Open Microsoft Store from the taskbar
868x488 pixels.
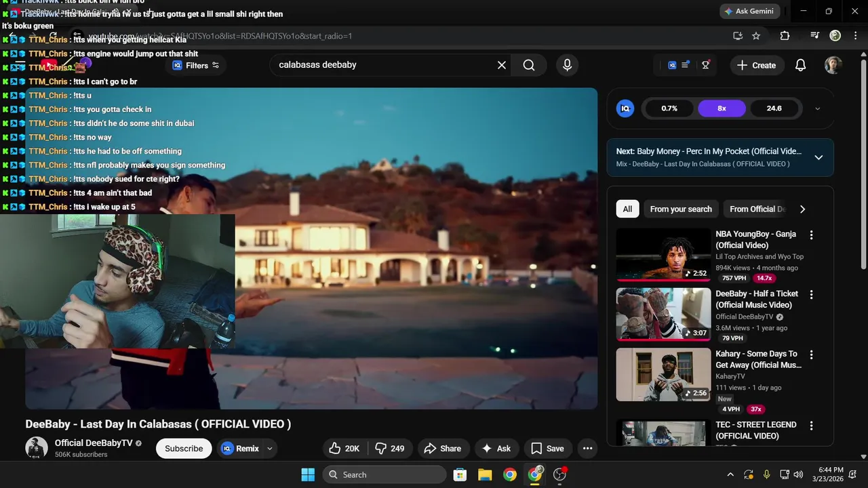coord(460,474)
